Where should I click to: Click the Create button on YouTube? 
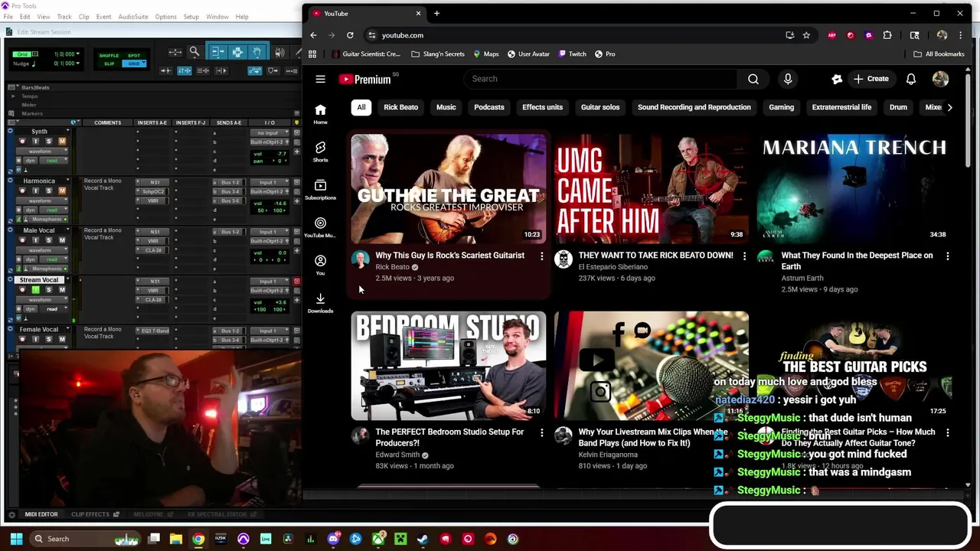pyautogui.click(x=871, y=79)
